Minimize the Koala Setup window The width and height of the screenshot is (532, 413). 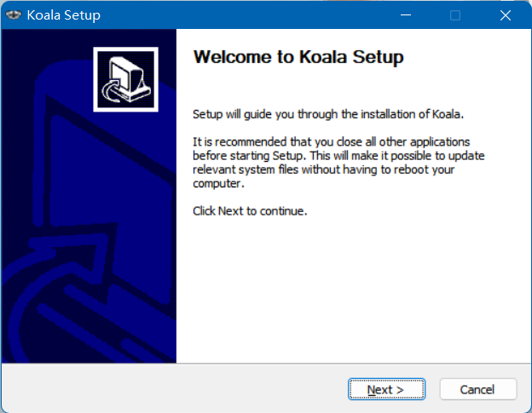pyautogui.click(x=406, y=15)
